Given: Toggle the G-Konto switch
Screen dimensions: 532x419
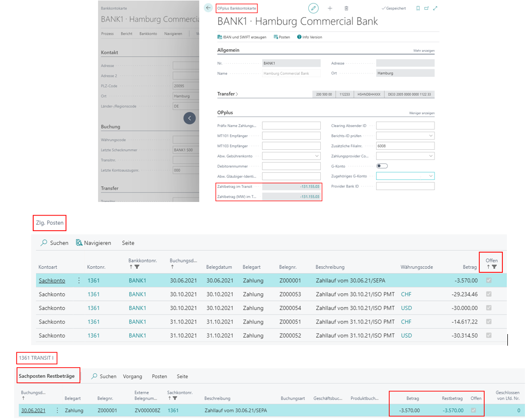Looking at the screenshot, I should point(382,166).
